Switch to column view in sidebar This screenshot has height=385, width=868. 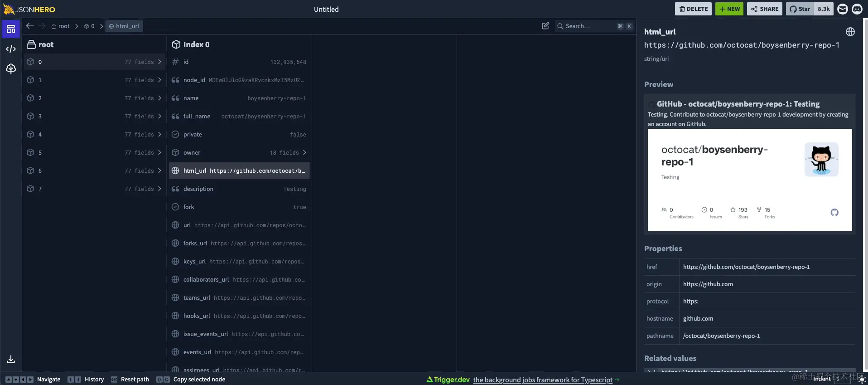(11, 29)
